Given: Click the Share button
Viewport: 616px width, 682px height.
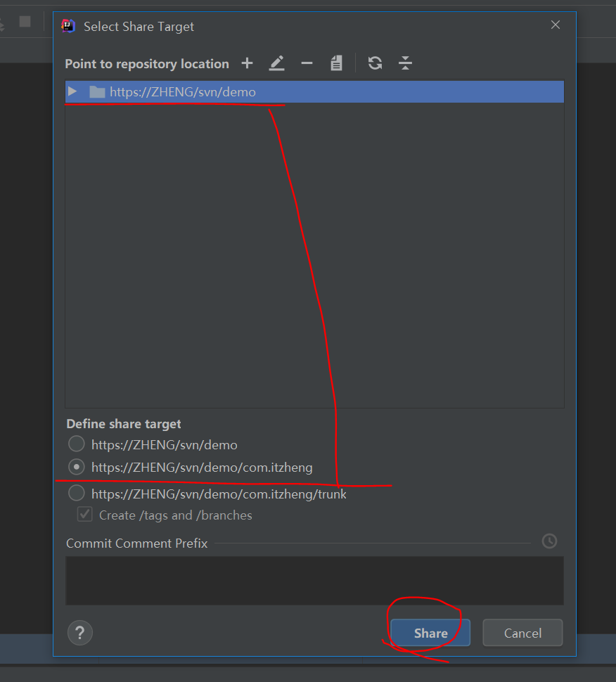Looking at the screenshot, I should pos(430,633).
